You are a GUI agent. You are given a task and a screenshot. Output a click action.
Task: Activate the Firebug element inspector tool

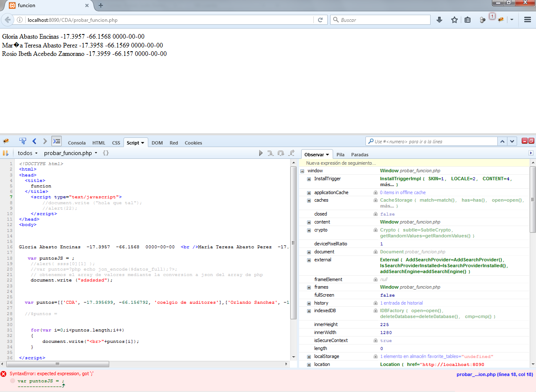(23, 141)
